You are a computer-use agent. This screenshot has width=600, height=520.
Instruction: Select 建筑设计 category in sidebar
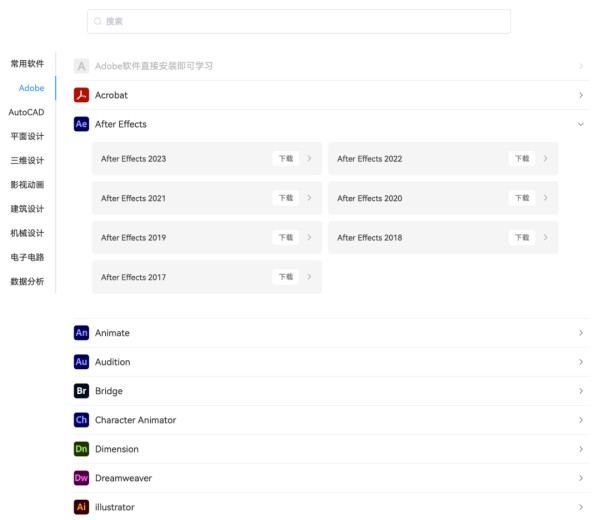tap(27, 209)
